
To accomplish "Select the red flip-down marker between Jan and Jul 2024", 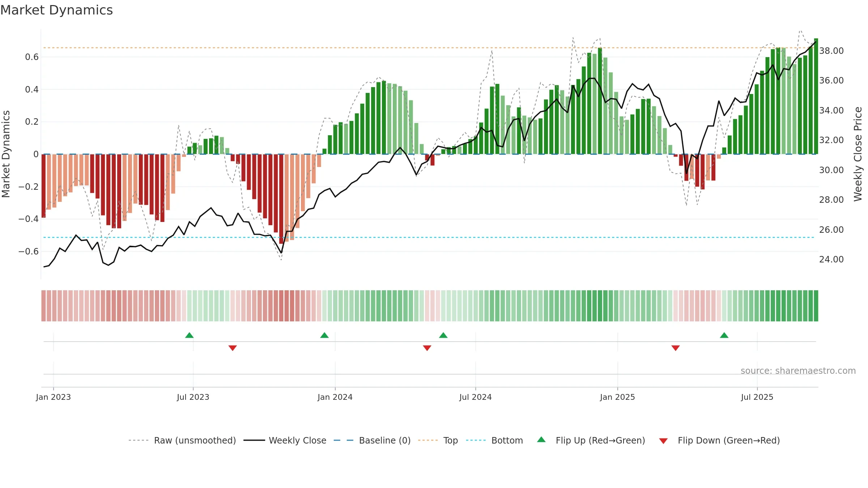I will point(427,348).
